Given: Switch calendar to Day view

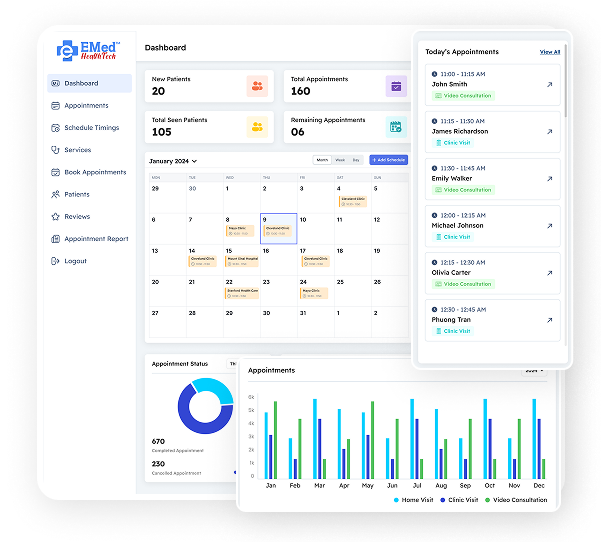Looking at the screenshot, I should pos(356,160).
